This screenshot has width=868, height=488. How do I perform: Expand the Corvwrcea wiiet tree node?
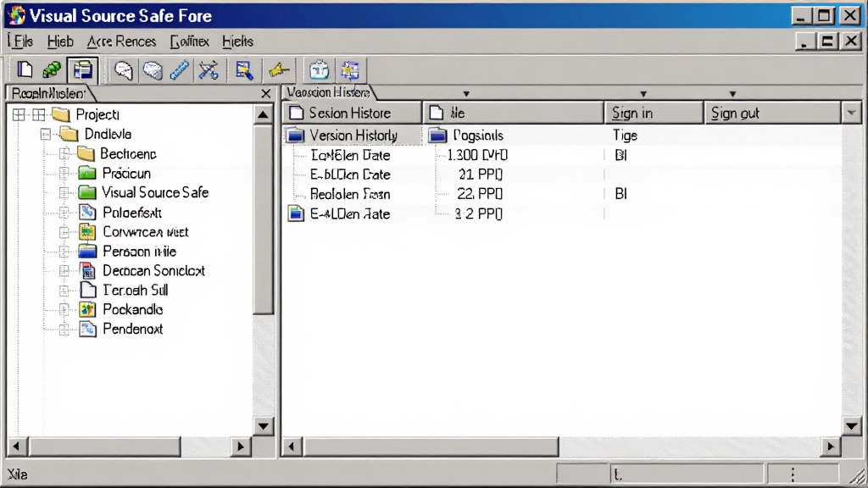[64, 232]
